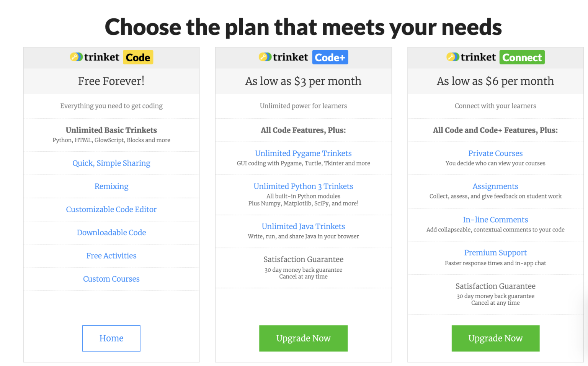Click Upgrade Now under Connect plan

tap(495, 338)
